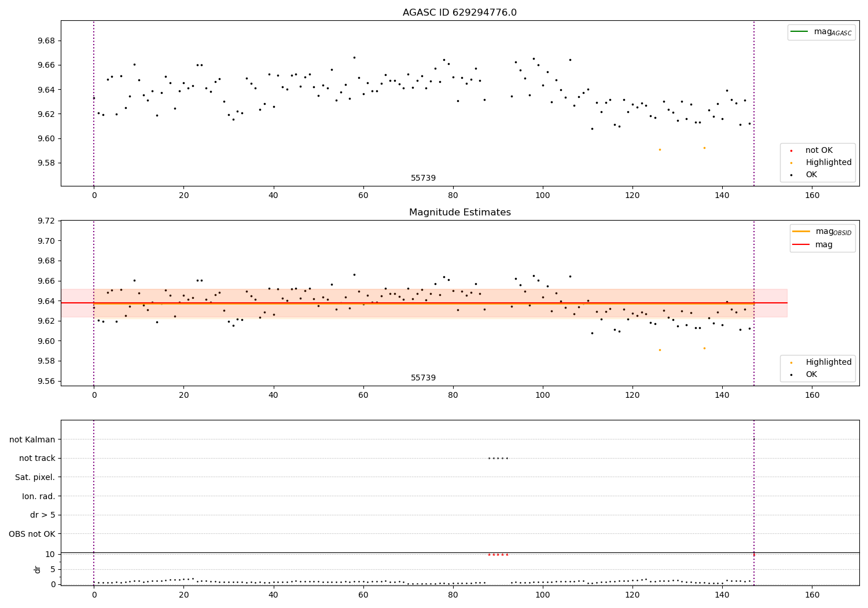Image resolution: width=868 pixels, height=608 pixels.
Task: Click the 9.70 tick label on middle plot
Action: coord(46,241)
